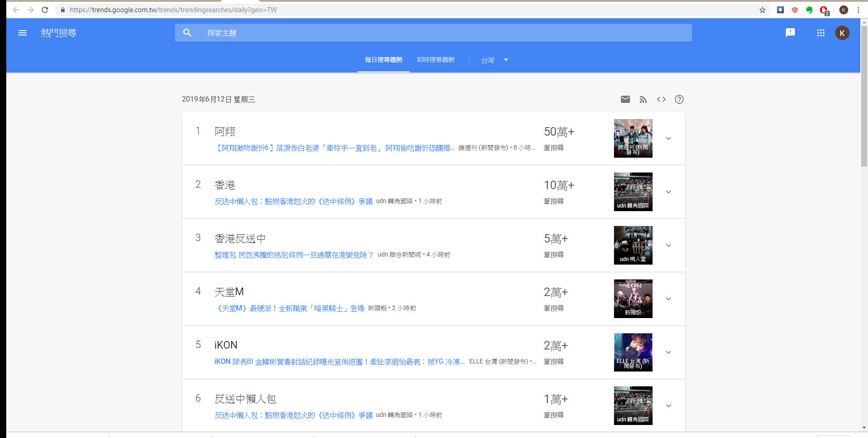
Task: Expand the 香港反送中 trend row
Action: click(668, 245)
